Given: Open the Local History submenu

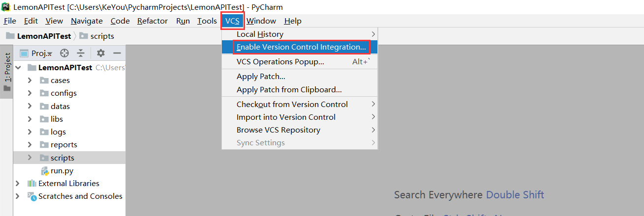Looking at the screenshot, I should 260,34.
